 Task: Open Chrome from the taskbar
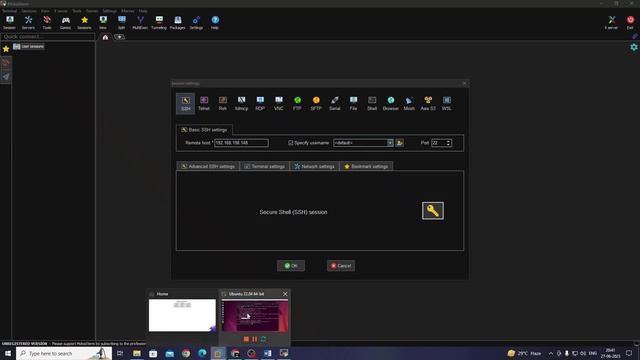(x=186, y=353)
